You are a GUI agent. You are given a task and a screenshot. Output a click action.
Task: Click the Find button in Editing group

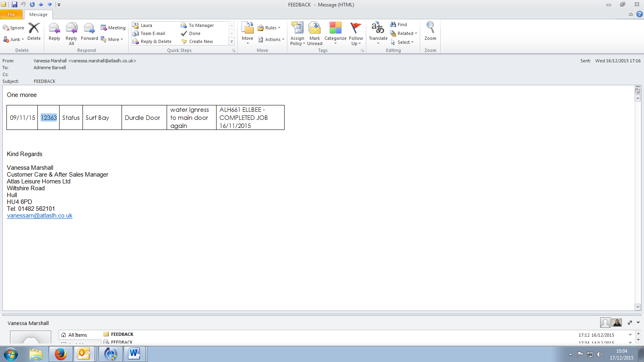(398, 25)
